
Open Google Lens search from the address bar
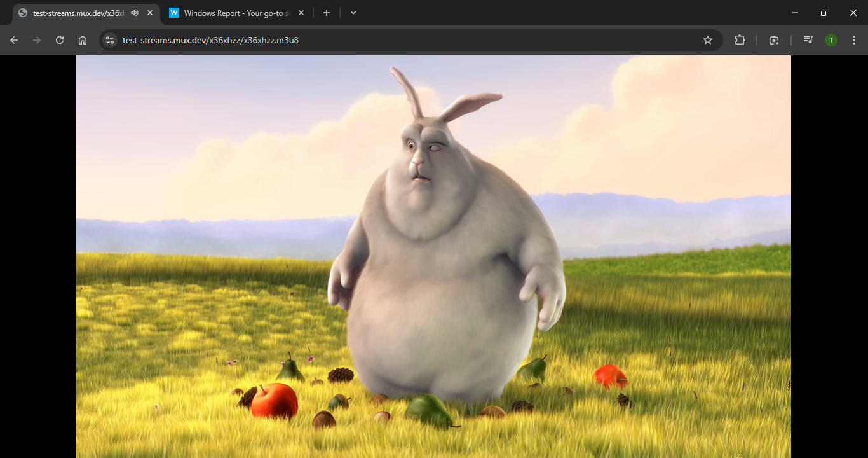pos(773,39)
